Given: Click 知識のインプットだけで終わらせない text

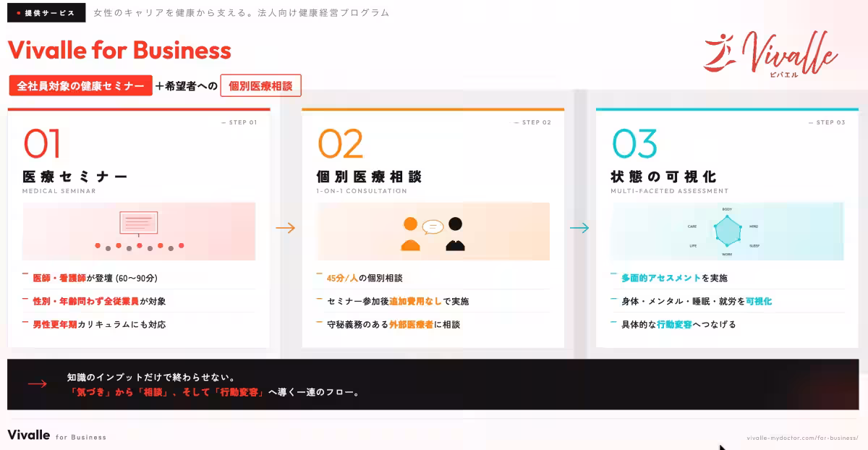Looking at the screenshot, I should [x=150, y=378].
